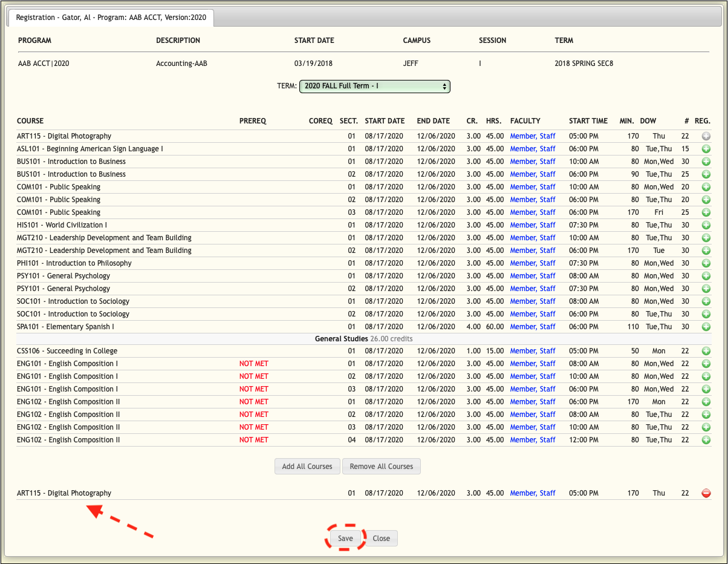
Task: Open faculty link for ART115 top row
Action: tap(533, 136)
